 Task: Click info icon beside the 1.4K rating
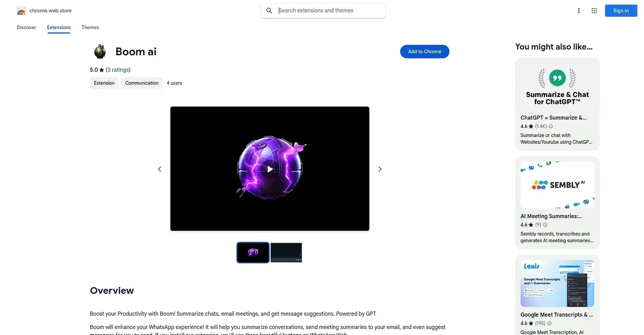(551, 126)
